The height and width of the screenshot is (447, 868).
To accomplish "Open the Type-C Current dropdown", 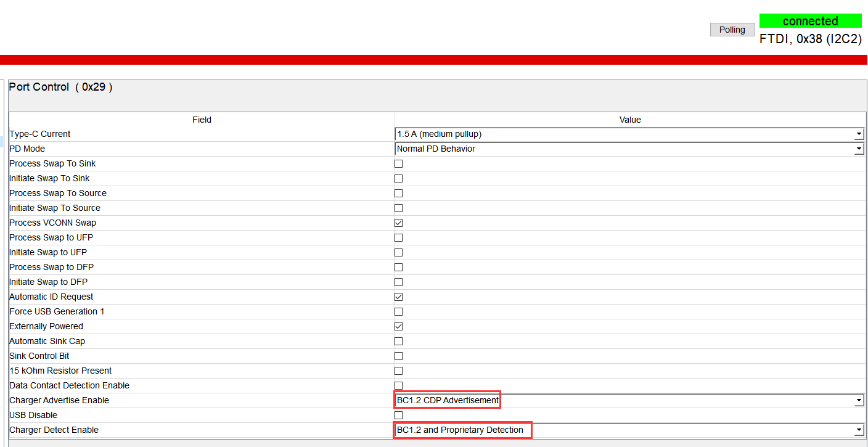I will click(629, 134).
